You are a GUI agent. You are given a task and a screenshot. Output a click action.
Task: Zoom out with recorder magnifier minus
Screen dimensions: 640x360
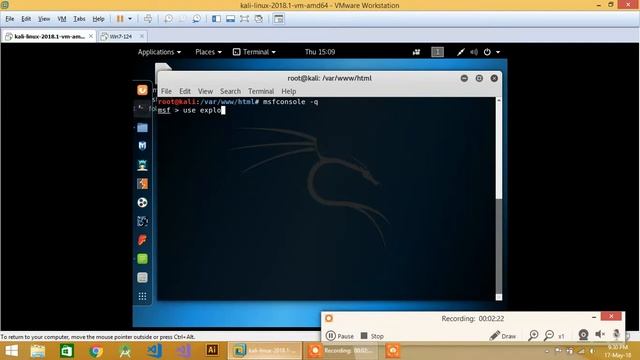pyautogui.click(x=549, y=336)
